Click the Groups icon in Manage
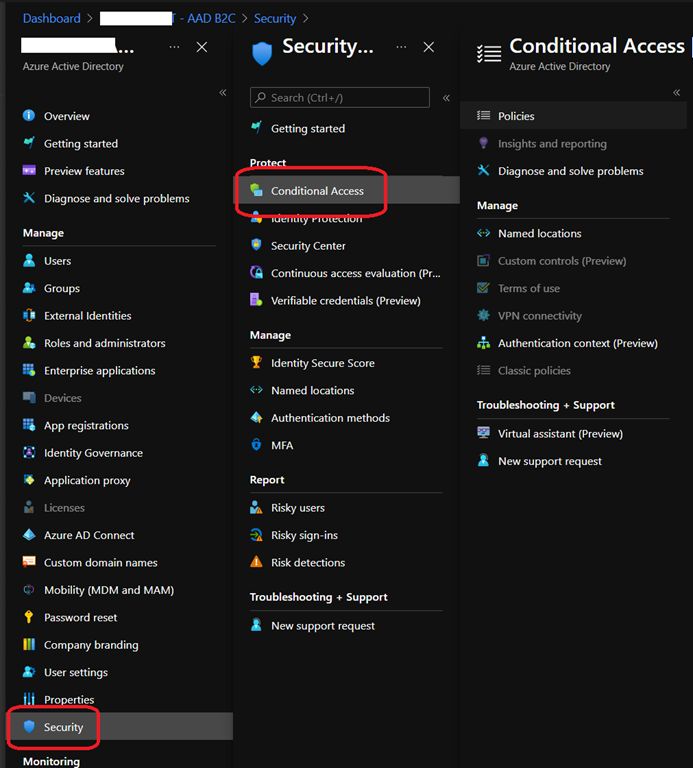The width and height of the screenshot is (693, 768). pyautogui.click(x=29, y=288)
